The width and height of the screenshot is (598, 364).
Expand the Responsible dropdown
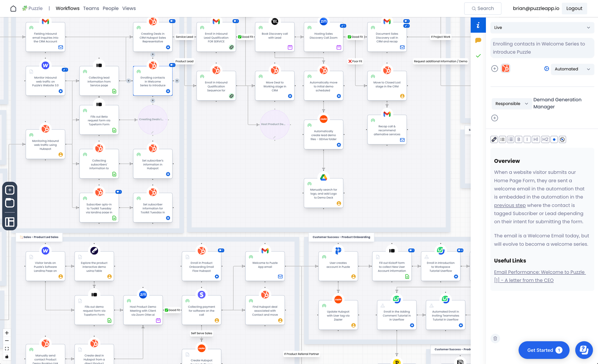(x=512, y=103)
